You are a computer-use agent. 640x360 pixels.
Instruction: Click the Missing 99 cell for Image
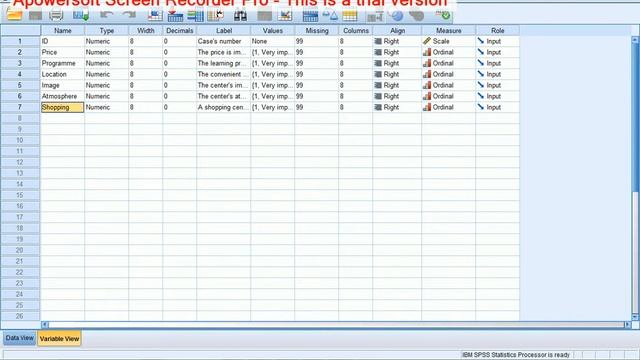pyautogui.click(x=317, y=85)
